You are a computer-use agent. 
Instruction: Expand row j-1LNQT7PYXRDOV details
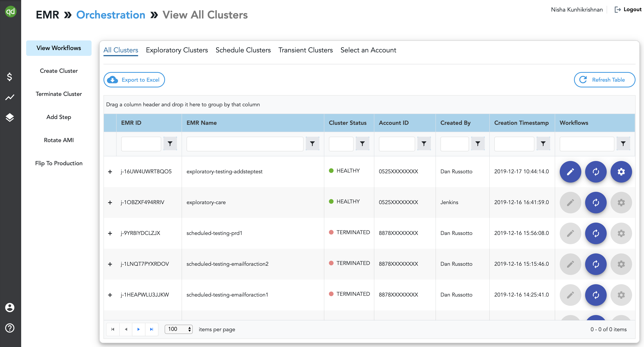110,264
